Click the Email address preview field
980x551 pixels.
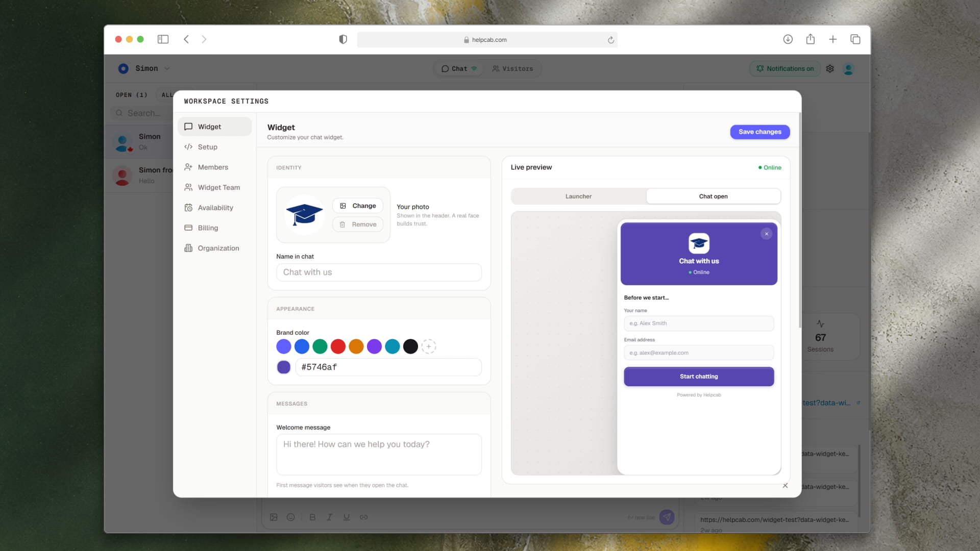[699, 353]
